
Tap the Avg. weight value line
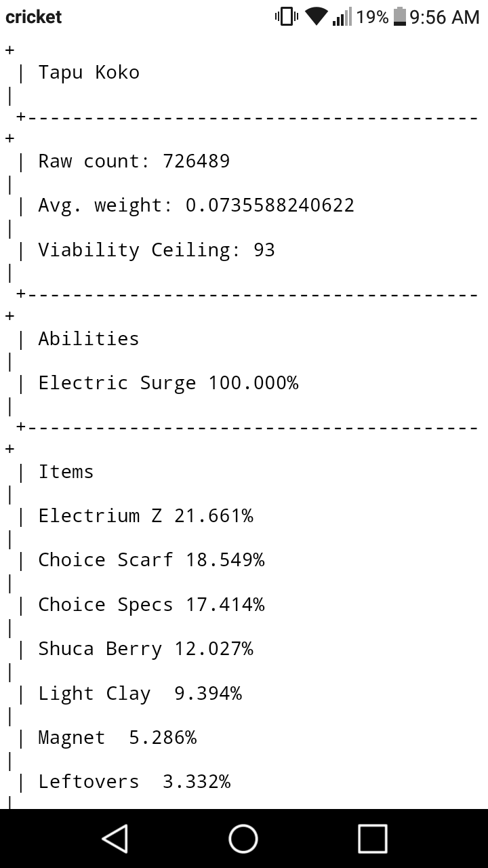tap(196, 205)
